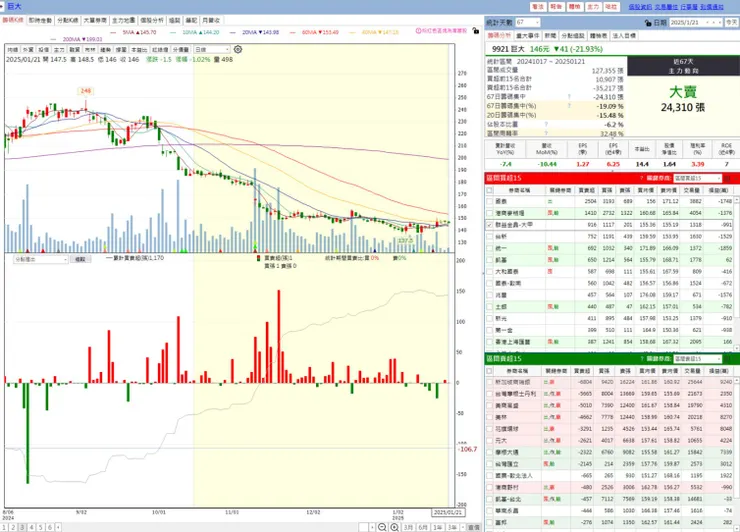Switch to page 6 at bottom left

(50, 527)
